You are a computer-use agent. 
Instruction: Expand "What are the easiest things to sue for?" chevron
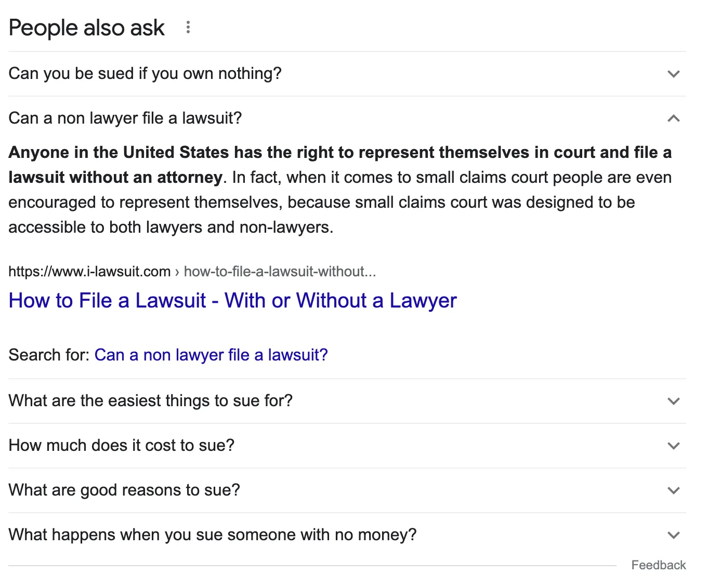click(x=673, y=401)
